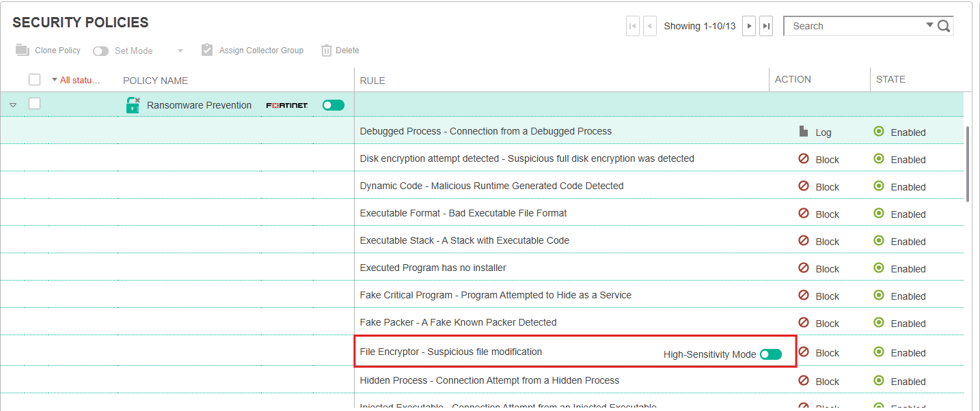The height and width of the screenshot is (411, 980).
Task: Jump to the last page of policies
Action: [767, 26]
